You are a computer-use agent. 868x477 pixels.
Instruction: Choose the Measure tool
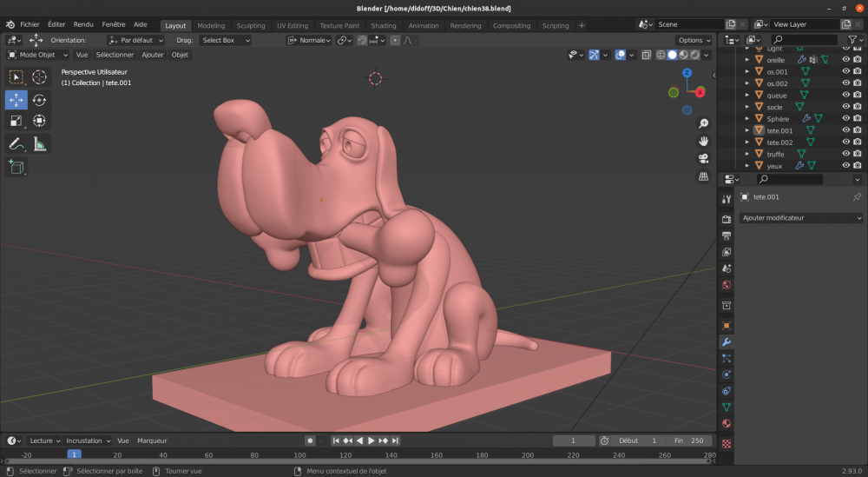click(x=39, y=144)
